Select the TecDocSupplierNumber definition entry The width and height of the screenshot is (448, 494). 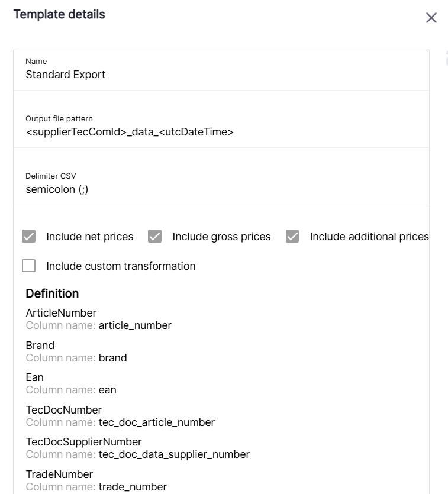pos(83,442)
